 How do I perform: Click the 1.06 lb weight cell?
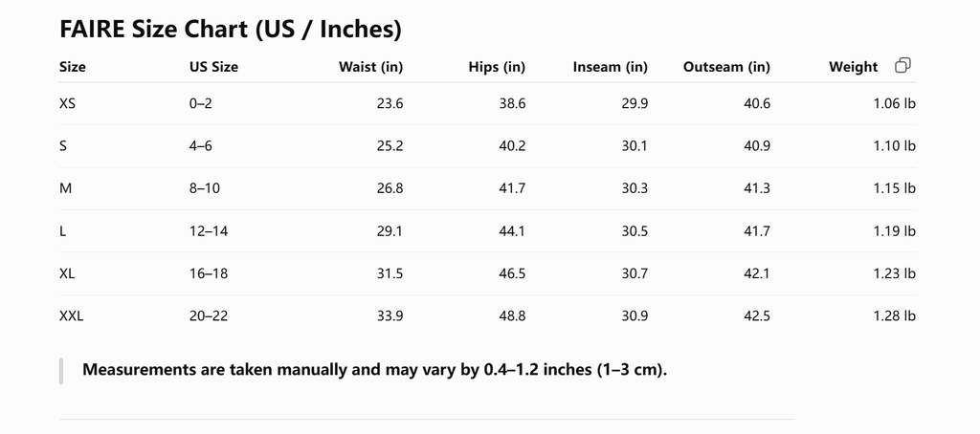tap(895, 103)
